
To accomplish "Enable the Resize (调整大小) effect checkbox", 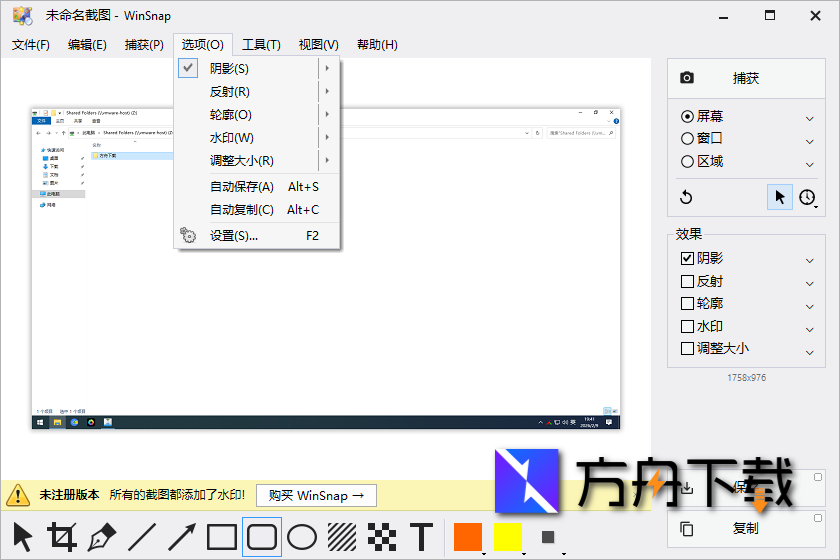I will coord(687,349).
